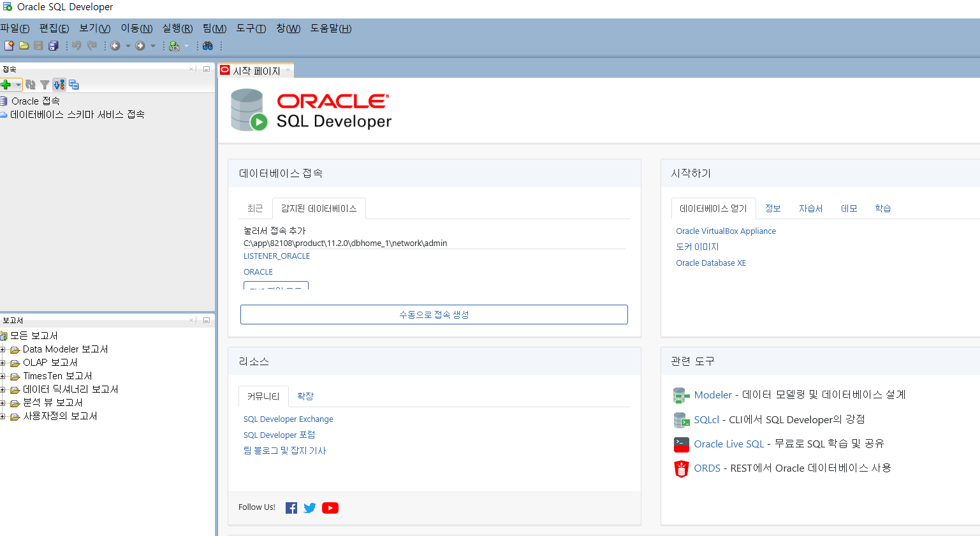Open the Facebook icon next to Follow Us
980x536 pixels.
[x=291, y=508]
